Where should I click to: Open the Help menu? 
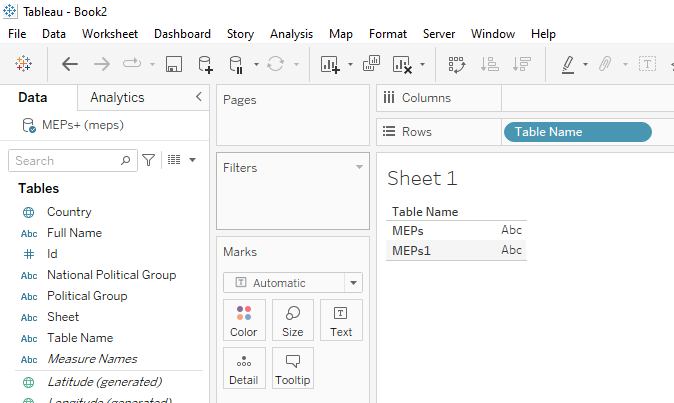543,34
